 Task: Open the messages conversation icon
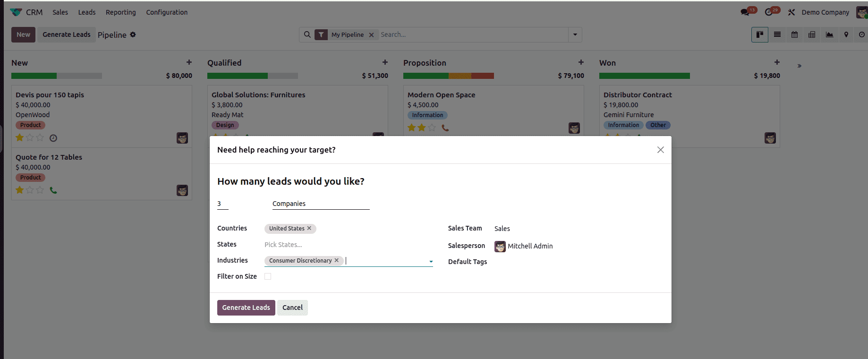[745, 12]
